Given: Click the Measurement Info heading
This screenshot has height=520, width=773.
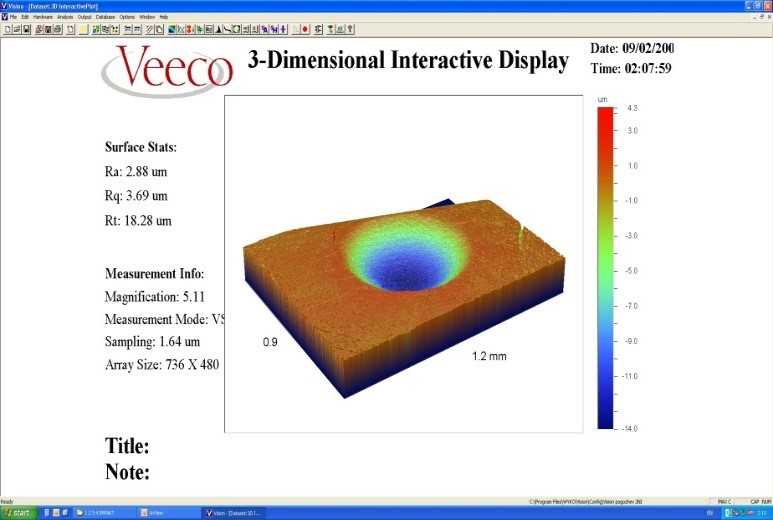Looking at the screenshot, I should 154,274.
